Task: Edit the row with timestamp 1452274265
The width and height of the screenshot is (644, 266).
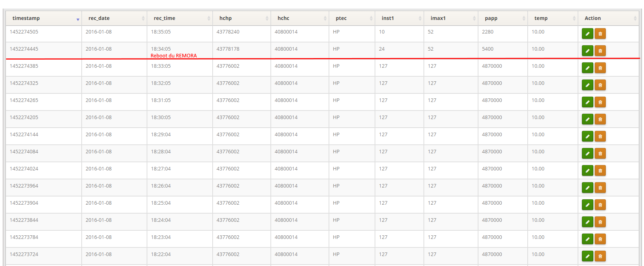Action: click(x=587, y=102)
